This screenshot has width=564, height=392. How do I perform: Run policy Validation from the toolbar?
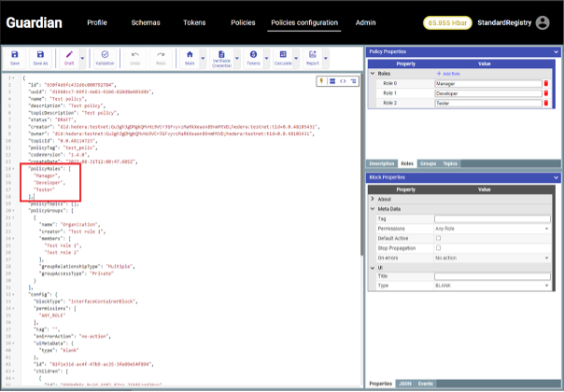click(105, 57)
